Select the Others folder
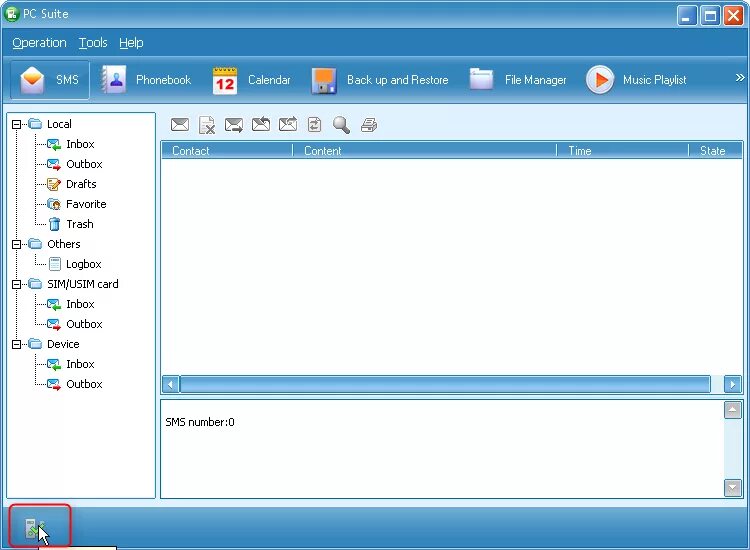This screenshot has height=550, width=750. point(54,244)
